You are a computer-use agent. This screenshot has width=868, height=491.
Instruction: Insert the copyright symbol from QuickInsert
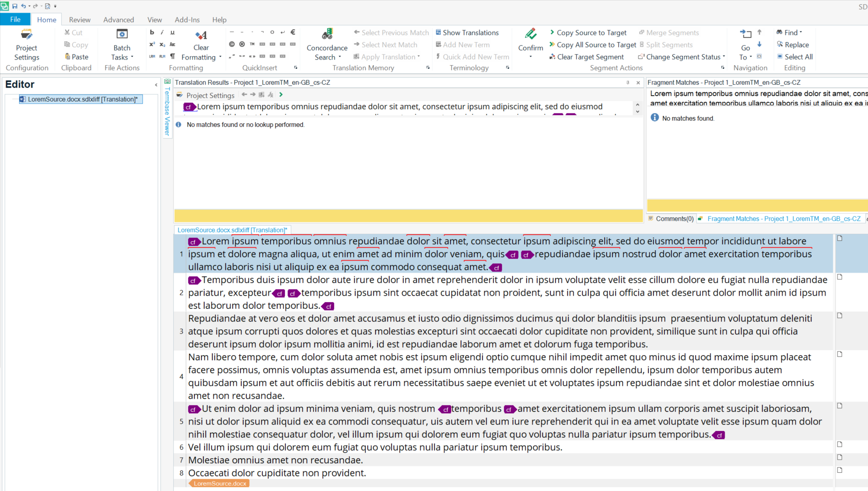[232, 44]
